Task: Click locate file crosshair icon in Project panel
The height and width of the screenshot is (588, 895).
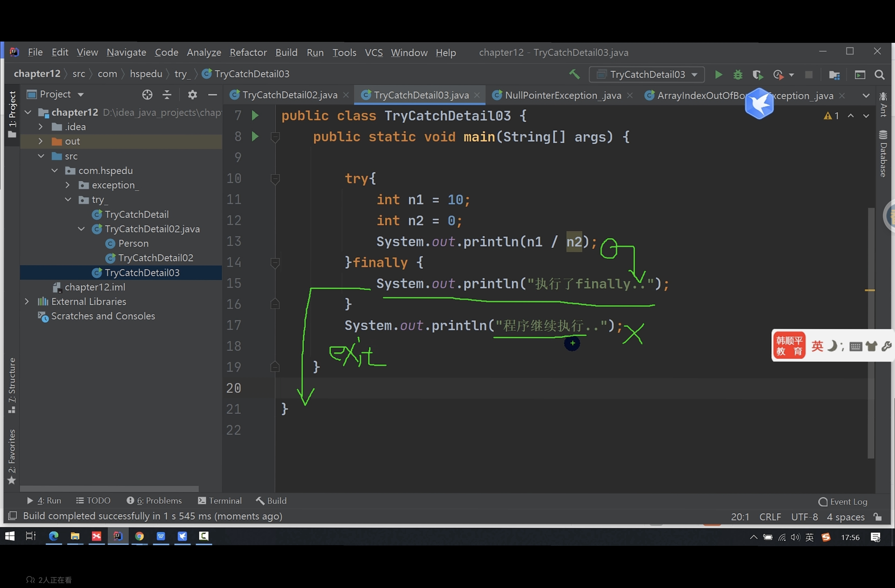Action: point(147,94)
